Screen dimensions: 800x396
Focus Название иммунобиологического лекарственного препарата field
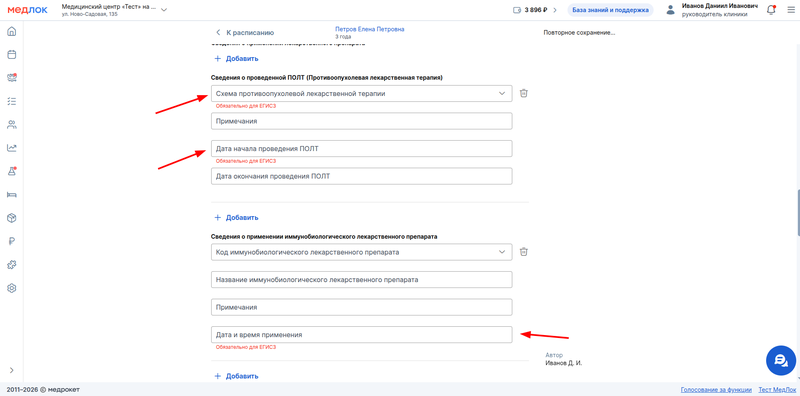361,280
